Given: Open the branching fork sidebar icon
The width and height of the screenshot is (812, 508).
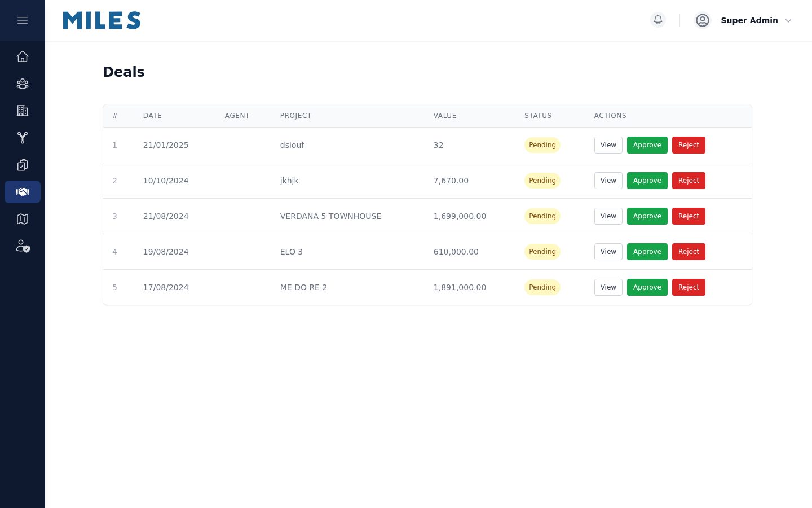Looking at the screenshot, I should [x=23, y=138].
